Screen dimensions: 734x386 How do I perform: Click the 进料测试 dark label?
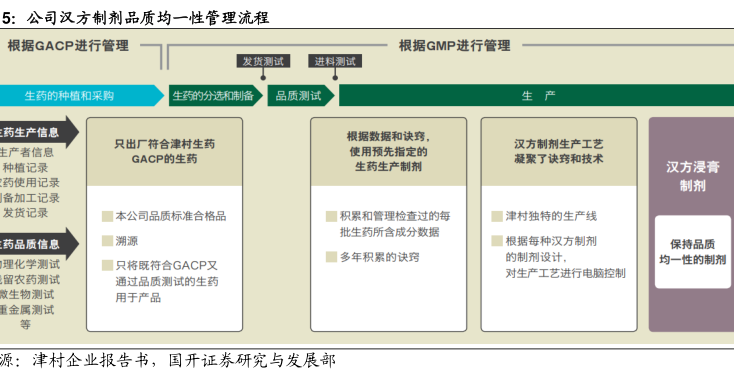335,61
